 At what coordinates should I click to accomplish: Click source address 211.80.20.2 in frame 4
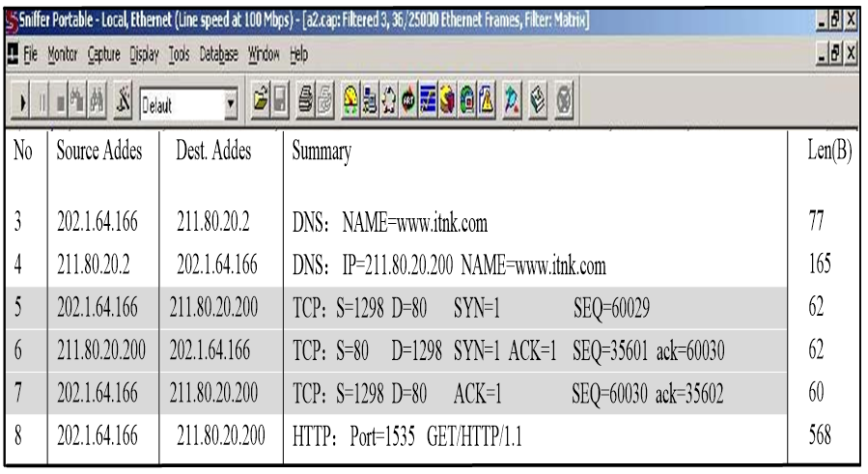coord(94,265)
